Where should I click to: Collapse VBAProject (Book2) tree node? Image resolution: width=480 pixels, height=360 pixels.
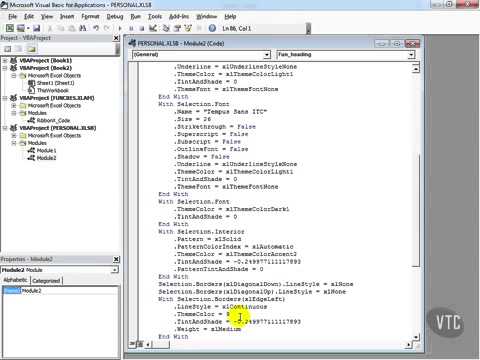coord(5,68)
